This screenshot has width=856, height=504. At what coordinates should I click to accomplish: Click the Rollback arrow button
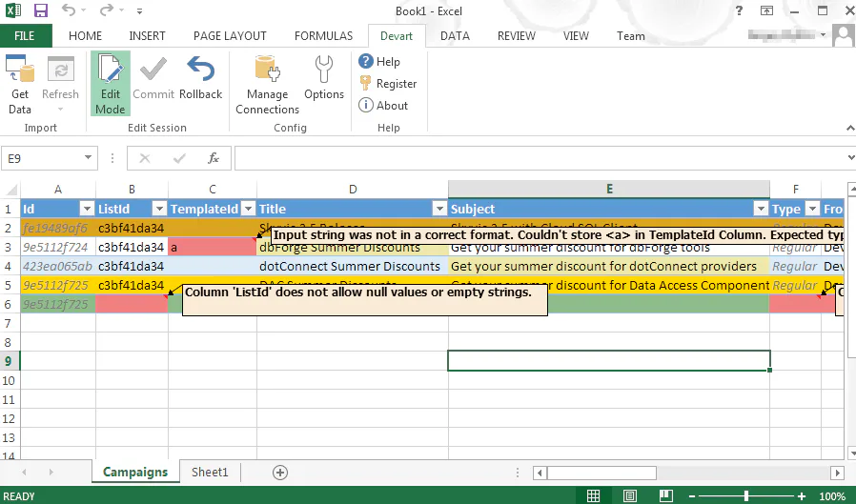[201, 79]
